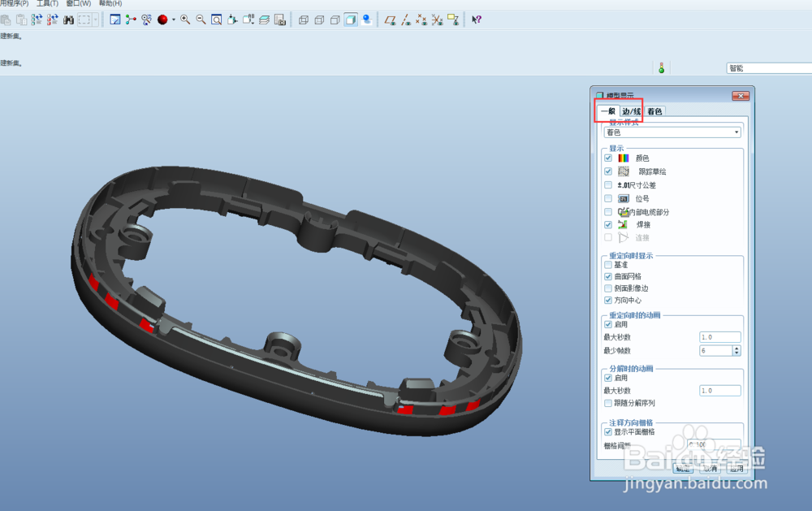Click the enhanced realism blue sphere icon

[x=367, y=19]
